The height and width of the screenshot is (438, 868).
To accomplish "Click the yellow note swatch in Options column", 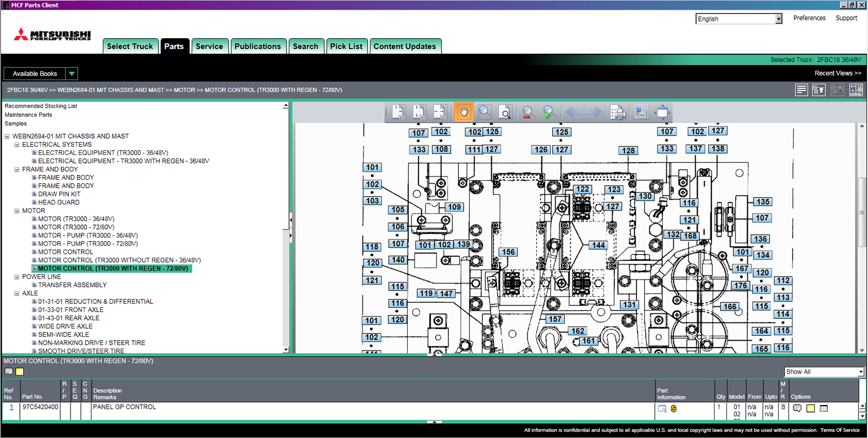I will pos(810,409).
